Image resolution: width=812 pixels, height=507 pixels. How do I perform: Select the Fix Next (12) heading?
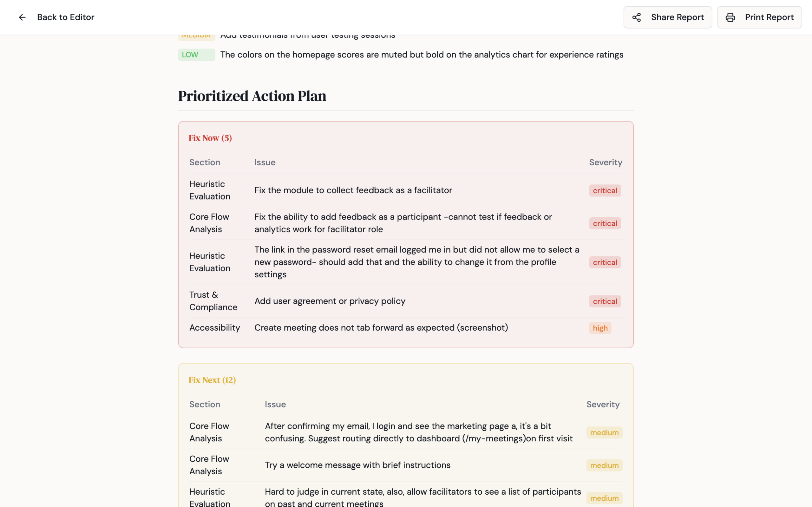click(212, 380)
